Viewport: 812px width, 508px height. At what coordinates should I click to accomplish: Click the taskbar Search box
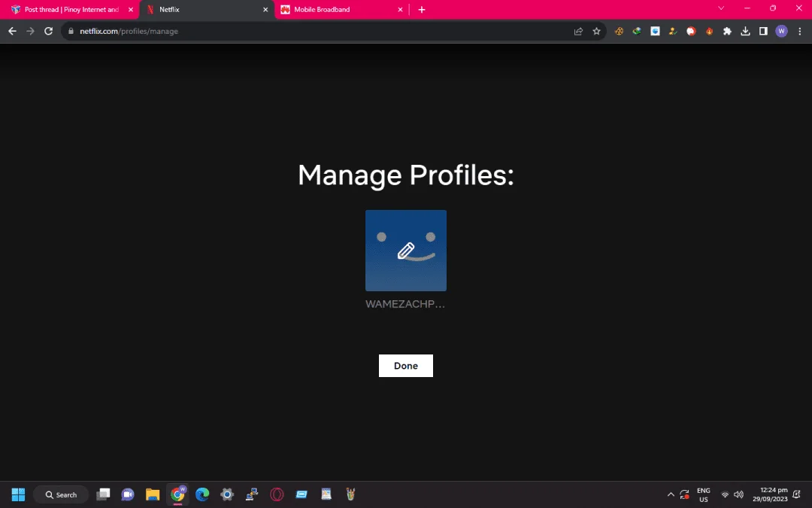pos(61,494)
